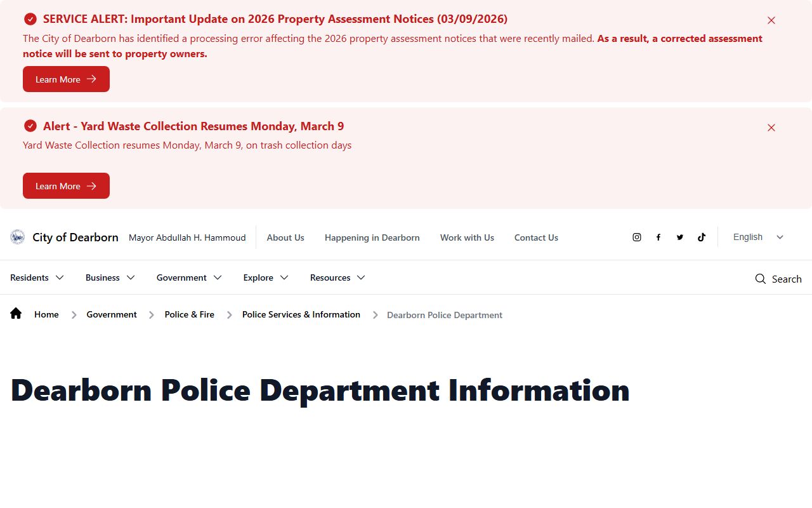Click Learn More under Yard Waste alert
This screenshot has height=508, width=812.
pos(66,186)
